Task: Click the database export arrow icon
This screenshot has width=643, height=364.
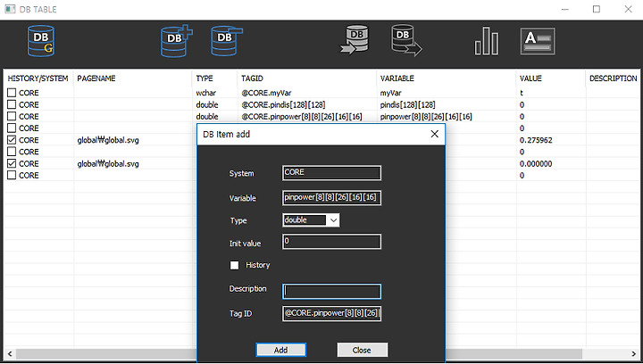Action: coord(406,40)
